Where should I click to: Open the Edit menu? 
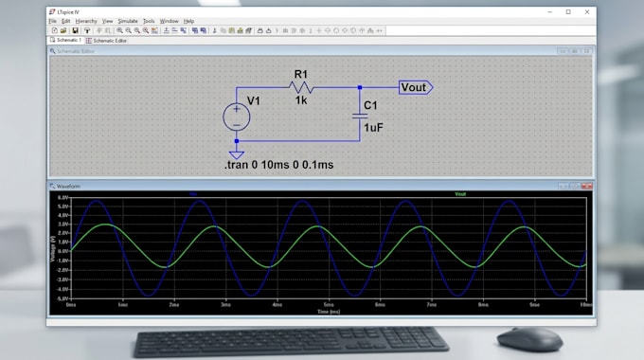click(x=65, y=21)
